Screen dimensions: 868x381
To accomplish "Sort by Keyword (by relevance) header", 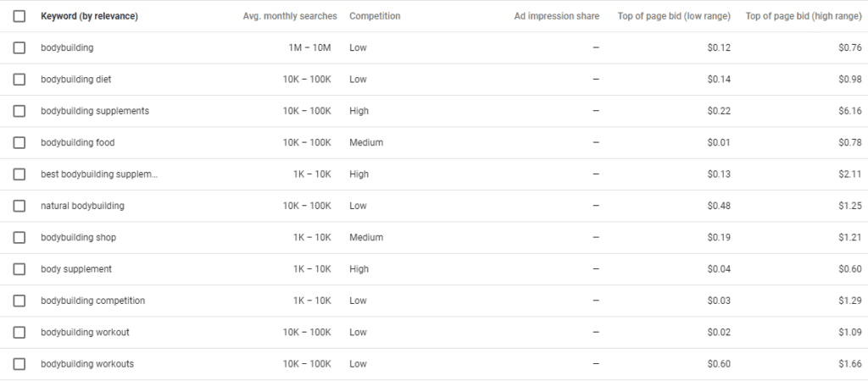I will coord(89,16).
